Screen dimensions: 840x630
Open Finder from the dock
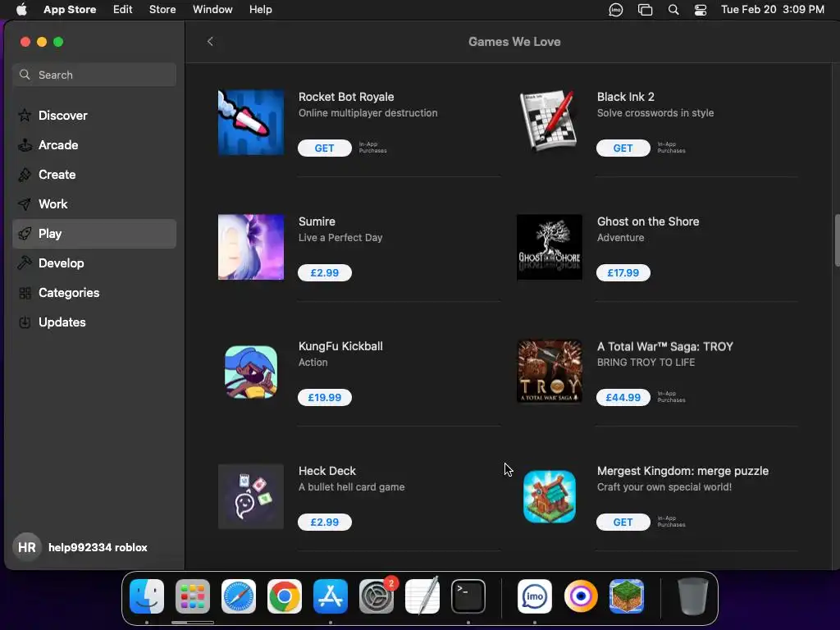point(147,596)
